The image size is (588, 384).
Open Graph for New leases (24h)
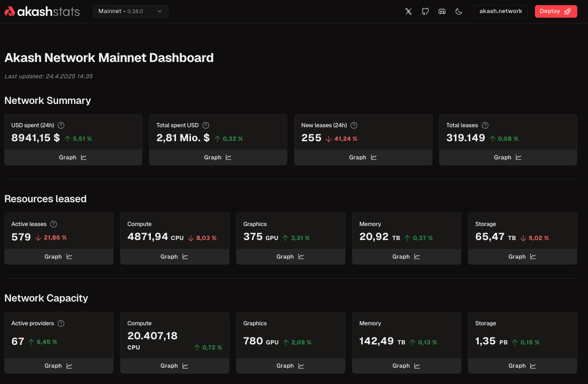363,158
